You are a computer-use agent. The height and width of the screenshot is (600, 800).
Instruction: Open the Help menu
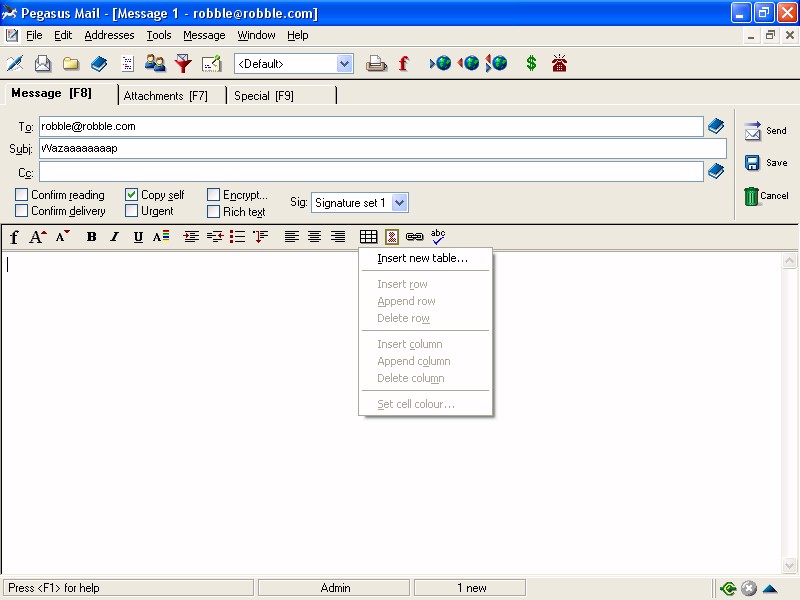tap(297, 35)
